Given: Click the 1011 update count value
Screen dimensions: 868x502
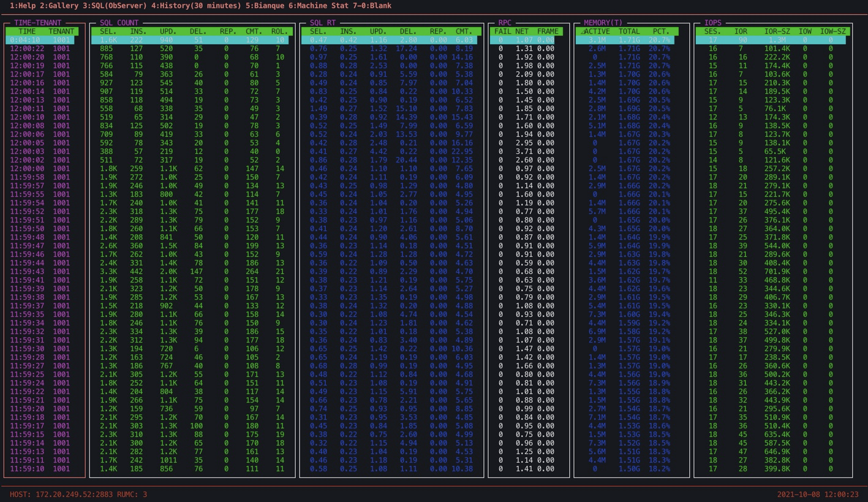Looking at the screenshot, I should tap(168, 460).
